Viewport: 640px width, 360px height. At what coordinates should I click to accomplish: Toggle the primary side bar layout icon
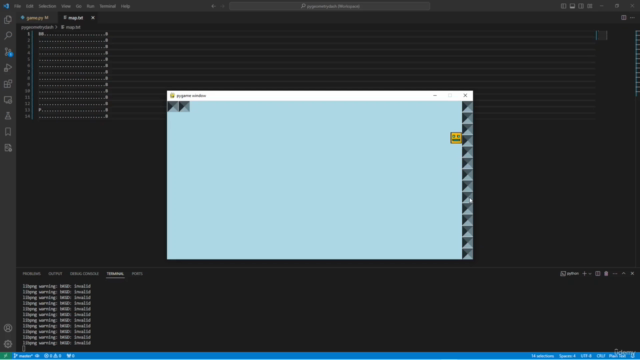563,6
